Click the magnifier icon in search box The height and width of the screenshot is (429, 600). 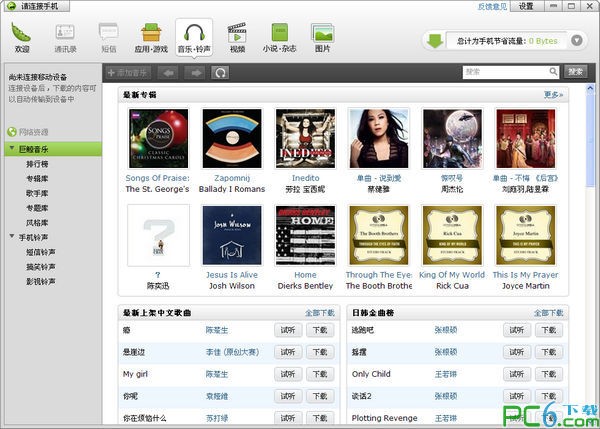point(553,72)
